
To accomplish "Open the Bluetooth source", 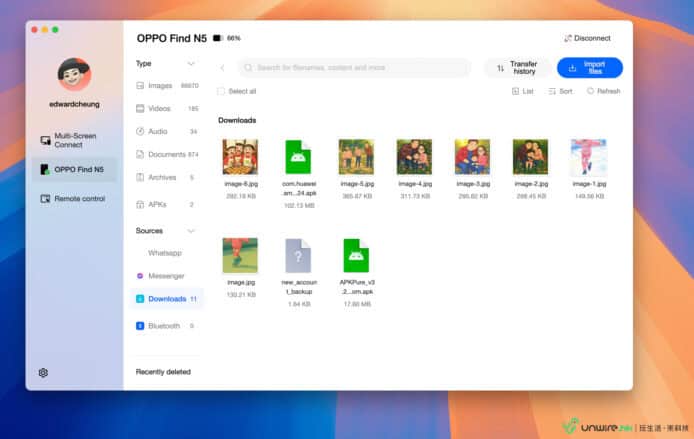I will (x=167, y=326).
